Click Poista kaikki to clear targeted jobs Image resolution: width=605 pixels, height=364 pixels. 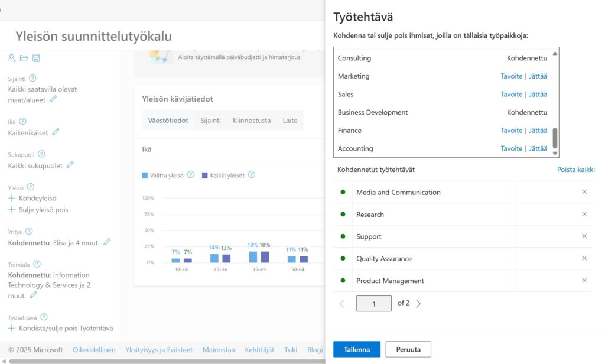(x=575, y=170)
